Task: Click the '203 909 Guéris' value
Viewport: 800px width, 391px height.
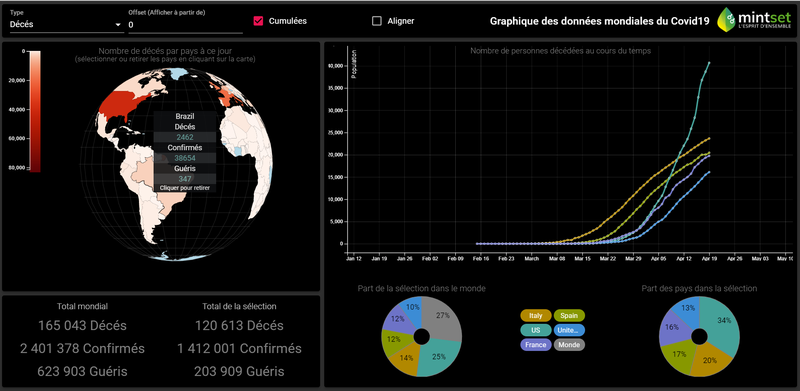Action: point(239,372)
